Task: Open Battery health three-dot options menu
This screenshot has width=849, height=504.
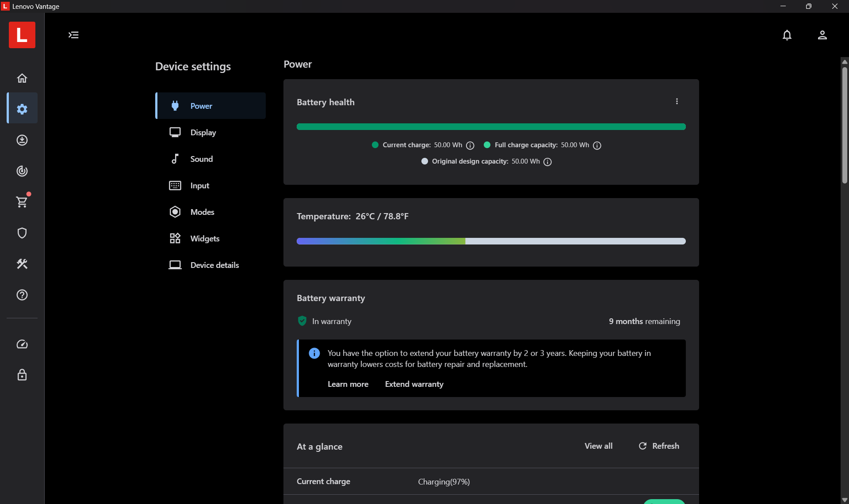Action: coord(677,101)
